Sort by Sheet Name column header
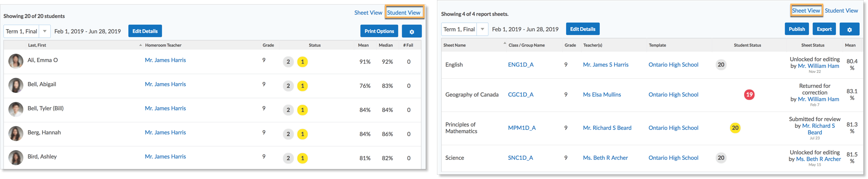868x179 pixels. coord(454,45)
